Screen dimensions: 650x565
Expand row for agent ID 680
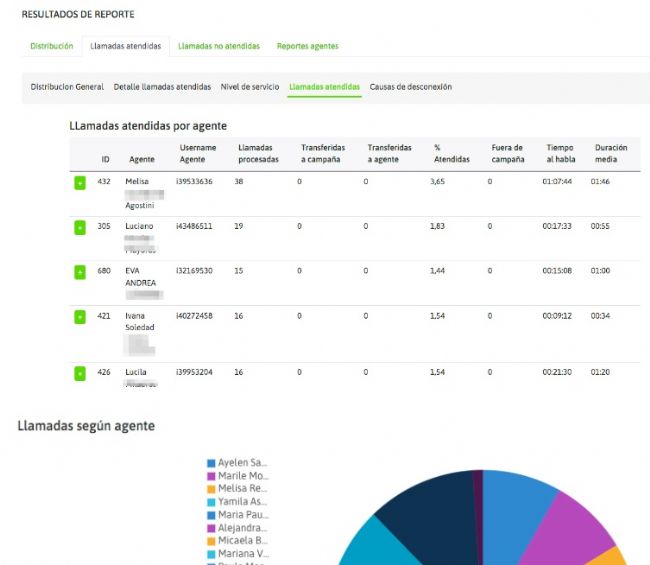[x=80, y=272]
